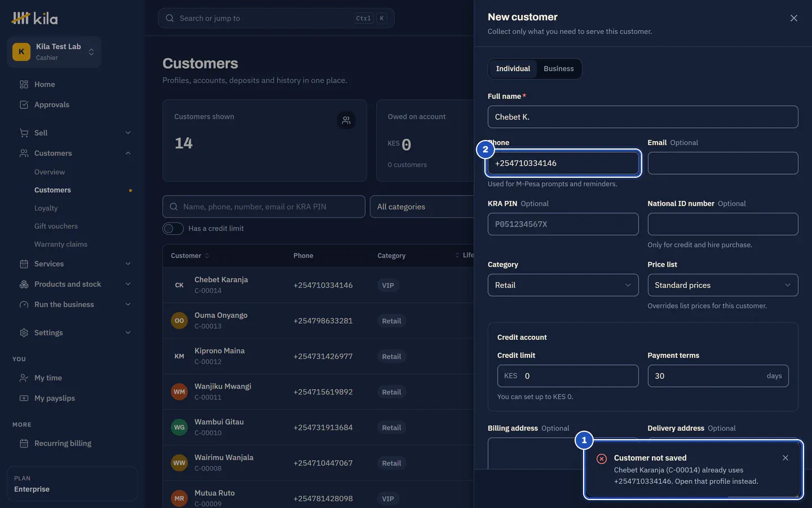Click the Settings gear icon
The image size is (812, 508).
[24, 332]
